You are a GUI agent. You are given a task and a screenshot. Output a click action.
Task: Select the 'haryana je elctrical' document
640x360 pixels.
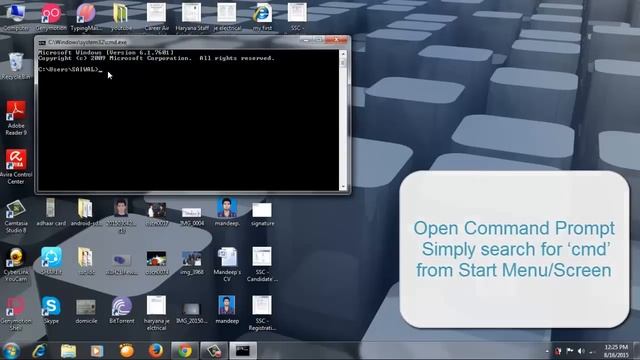[156, 313]
